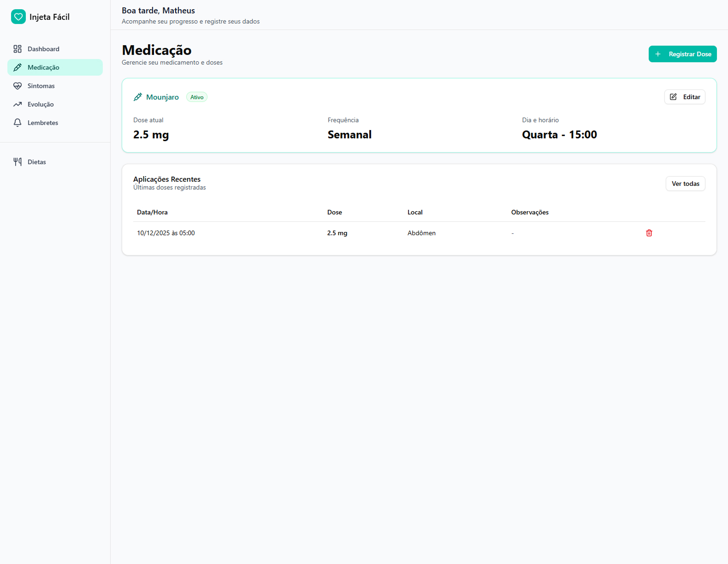Click the Editar button on the medication card
The image size is (728, 564).
click(x=684, y=97)
